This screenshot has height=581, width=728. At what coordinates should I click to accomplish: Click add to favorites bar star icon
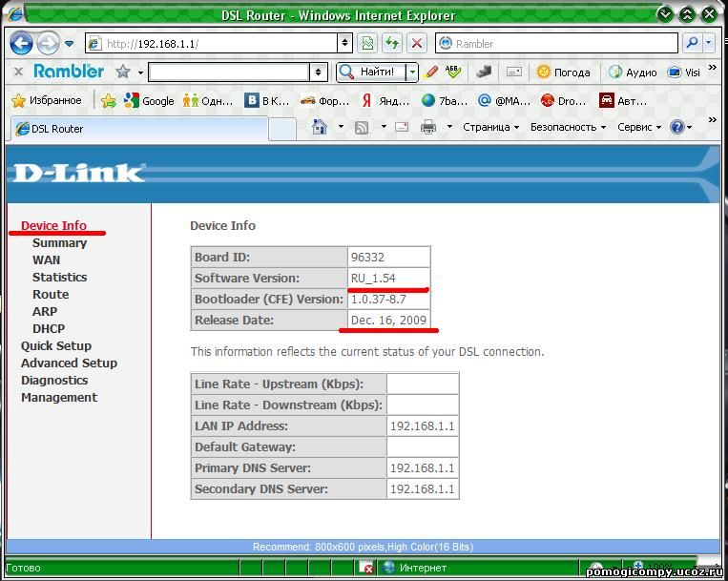click(x=108, y=101)
